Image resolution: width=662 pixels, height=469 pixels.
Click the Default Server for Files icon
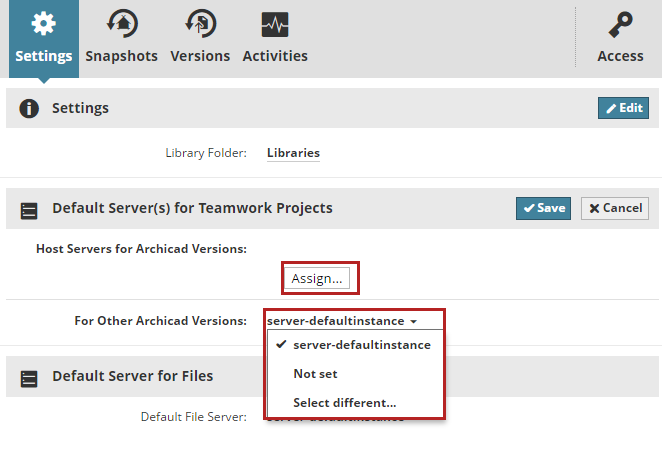[x=30, y=378]
